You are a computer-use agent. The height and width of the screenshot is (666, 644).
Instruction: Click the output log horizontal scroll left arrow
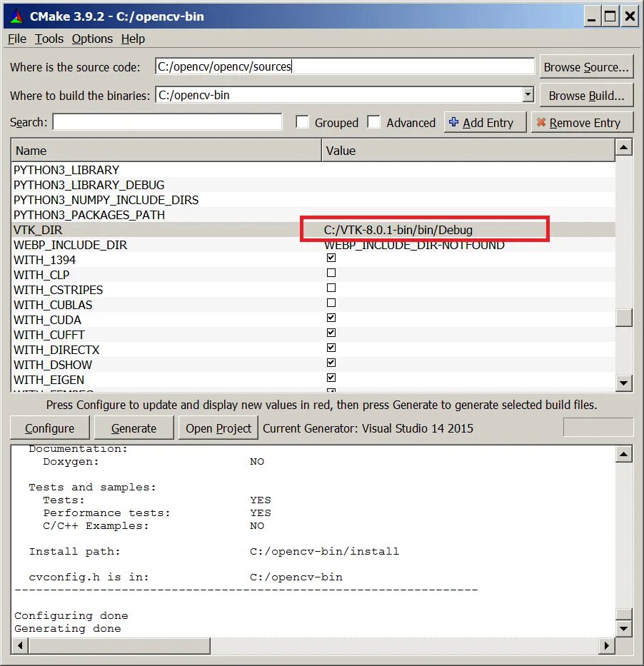coord(20,645)
